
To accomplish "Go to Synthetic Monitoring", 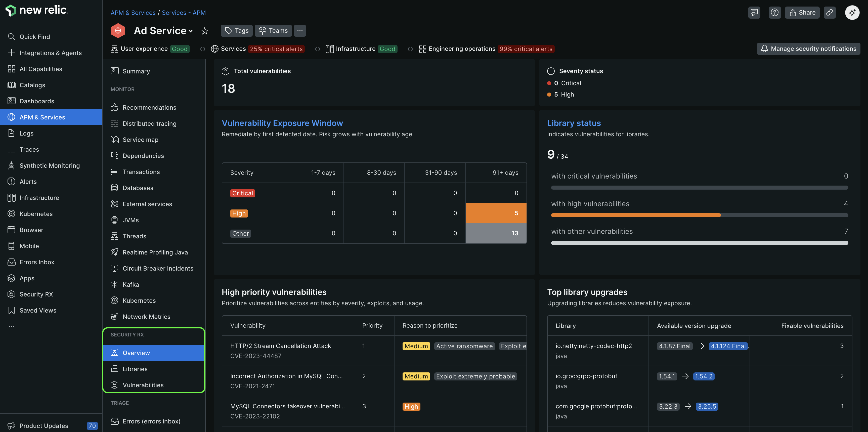I will click(50, 165).
